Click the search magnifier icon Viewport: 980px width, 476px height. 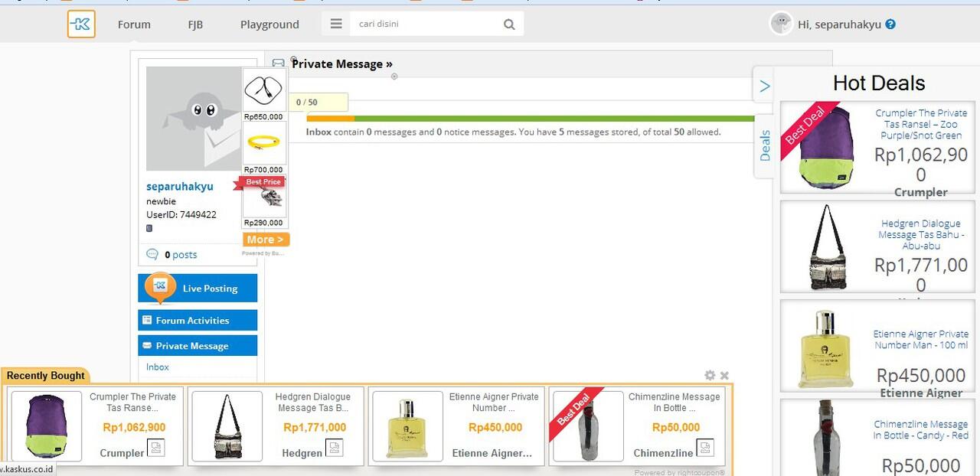[509, 24]
